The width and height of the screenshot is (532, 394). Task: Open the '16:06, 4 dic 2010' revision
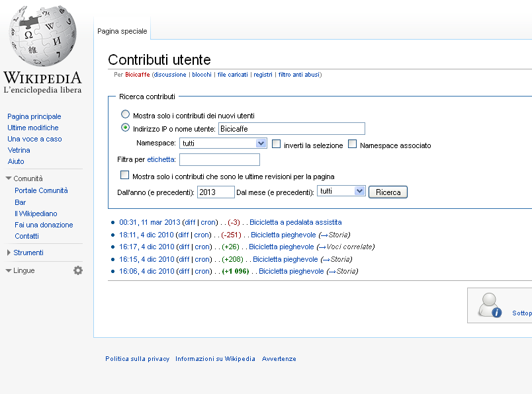147,271
